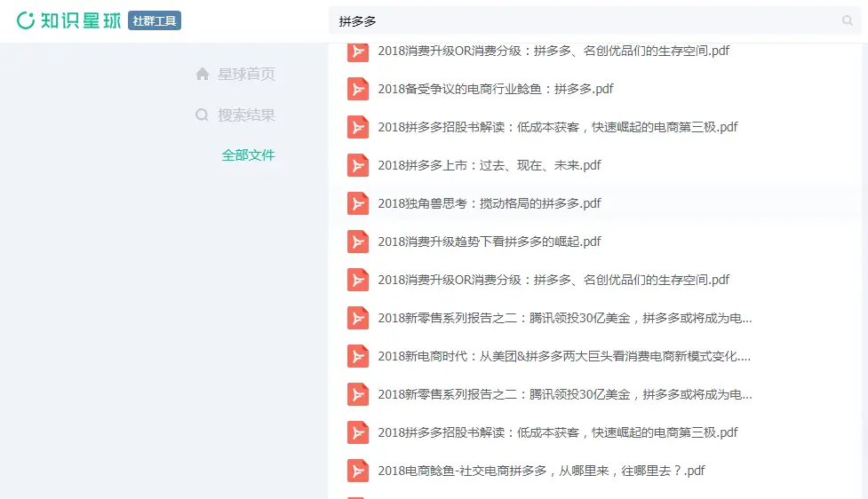
Task: Click PDF icon for 2018备受争议的电商行业鲶鱼
Action: pyautogui.click(x=357, y=89)
